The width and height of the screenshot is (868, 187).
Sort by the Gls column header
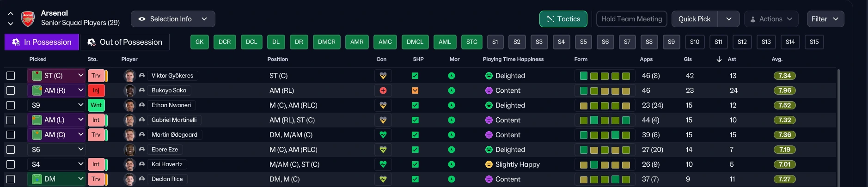point(688,59)
